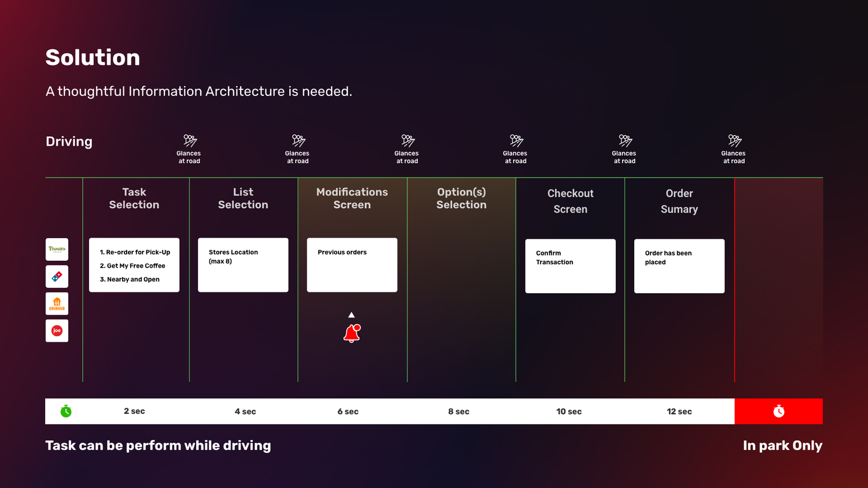Open the Panera Bread app icon
Image resolution: width=868 pixels, height=488 pixels.
pos(57,249)
